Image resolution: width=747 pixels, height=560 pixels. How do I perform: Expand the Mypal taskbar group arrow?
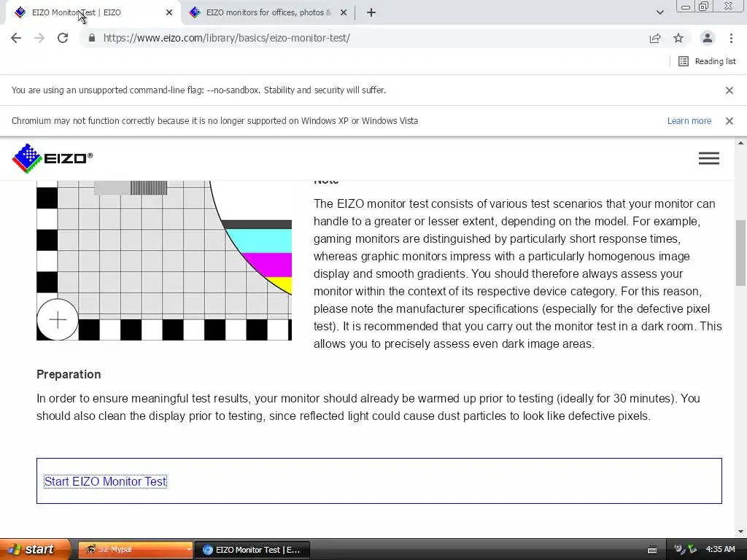[x=189, y=549]
